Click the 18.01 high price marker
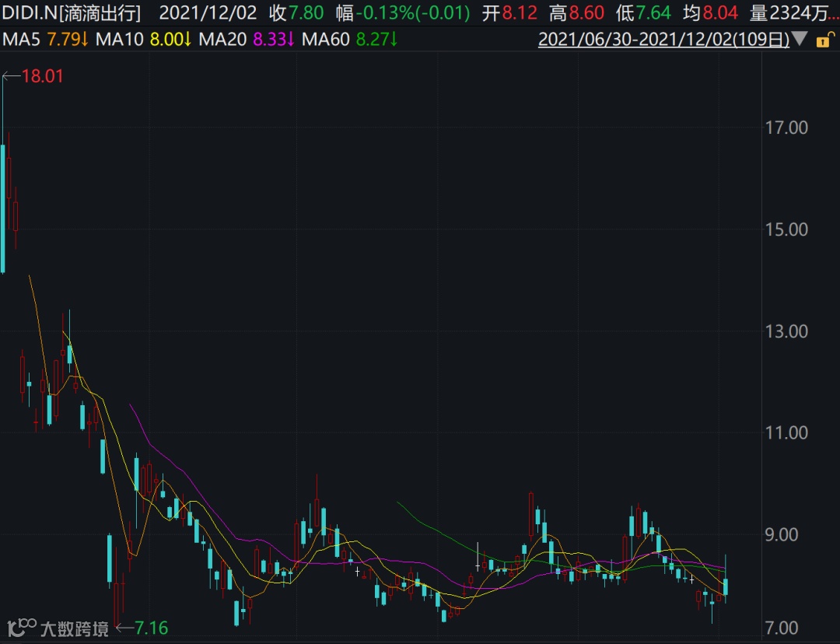 [x=42, y=76]
